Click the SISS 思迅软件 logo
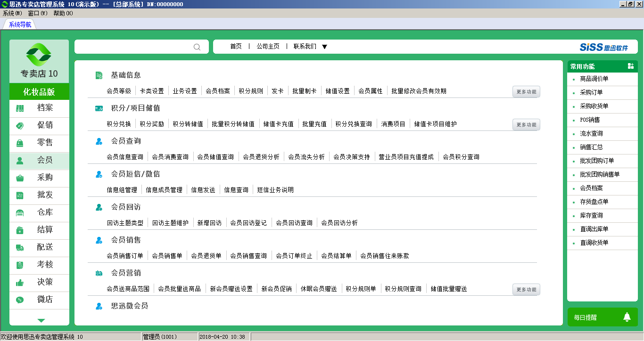 [x=604, y=47]
